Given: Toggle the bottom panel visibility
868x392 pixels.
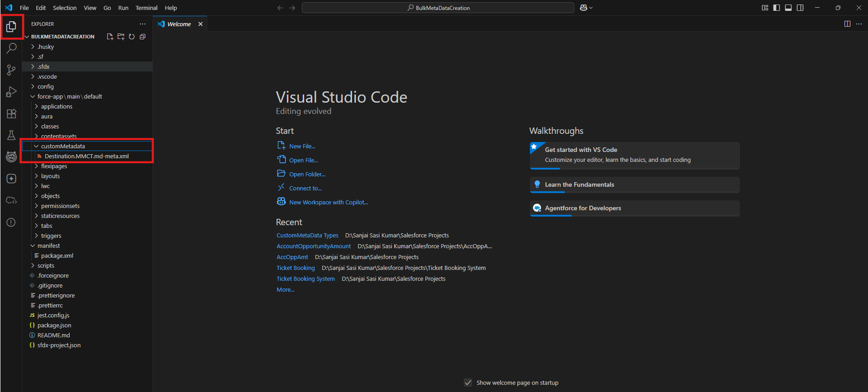Looking at the screenshot, I should 788,8.
